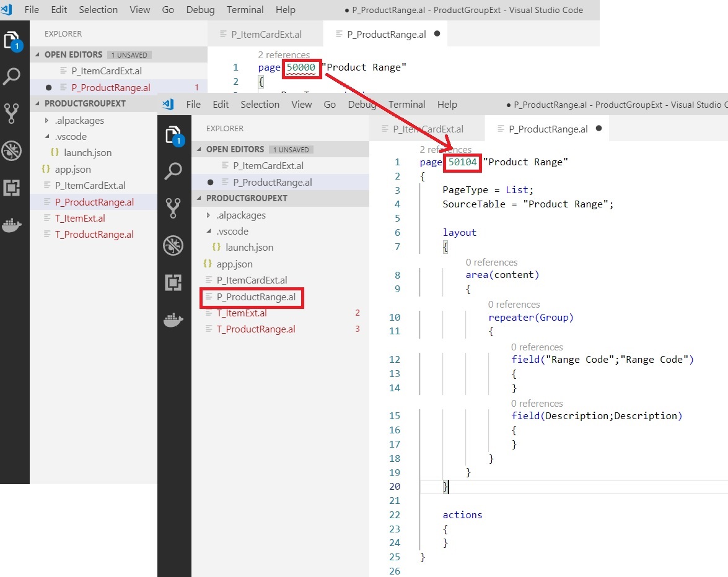The width and height of the screenshot is (728, 577).
Task: Open Extensions view in front window activity bar
Action: pyautogui.click(x=173, y=283)
